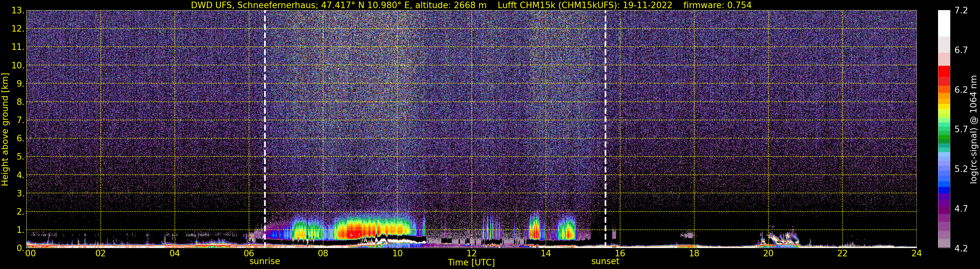The image size is (980, 269).
Task: Click the 'sunrise' label below time axis
Action: [x=265, y=262]
